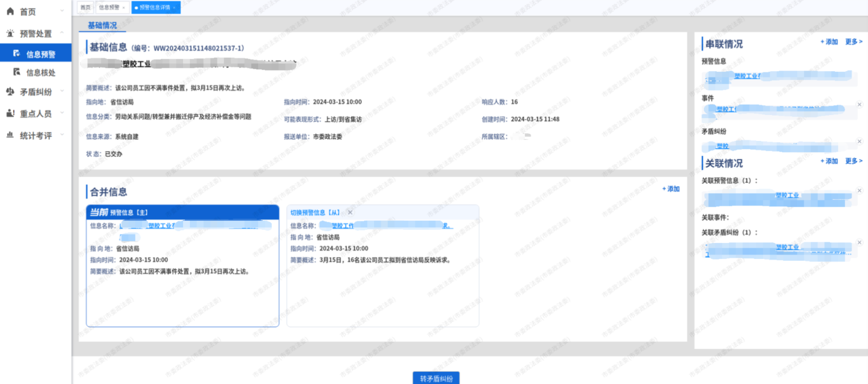Collapse the 预警处置 sidebar menu

[62, 34]
